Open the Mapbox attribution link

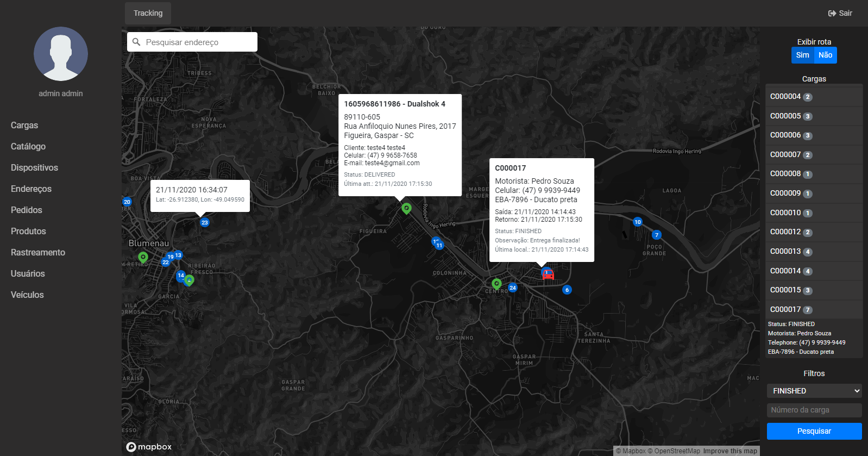631,451
